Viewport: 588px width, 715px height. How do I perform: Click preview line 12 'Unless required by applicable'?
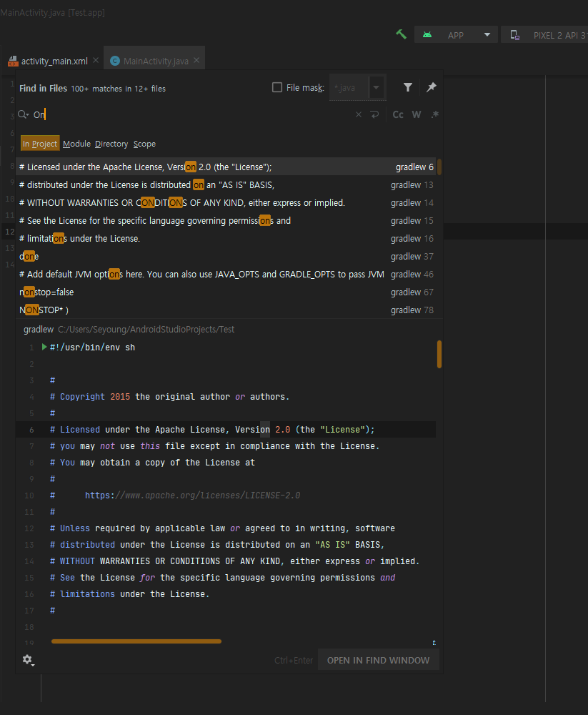click(x=222, y=528)
